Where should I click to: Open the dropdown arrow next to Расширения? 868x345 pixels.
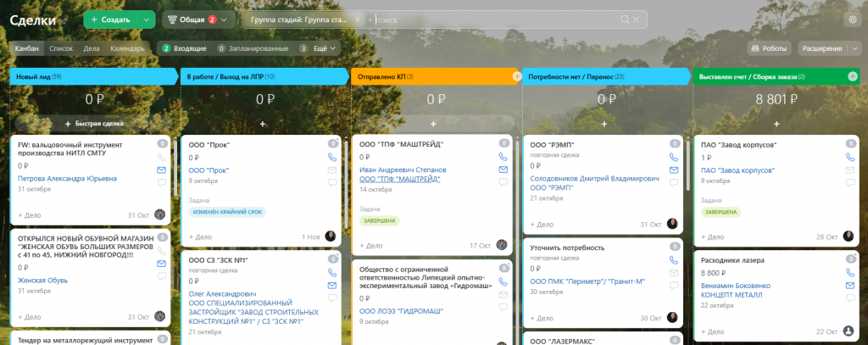854,48
